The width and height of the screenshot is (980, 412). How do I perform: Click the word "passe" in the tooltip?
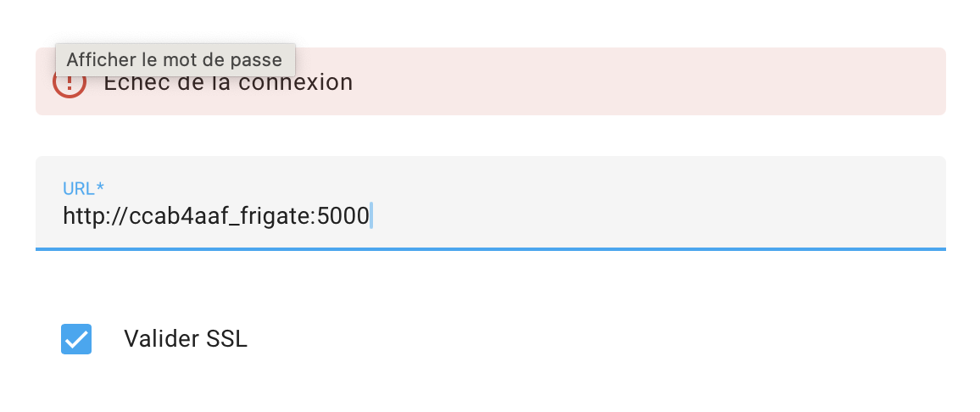(260, 60)
